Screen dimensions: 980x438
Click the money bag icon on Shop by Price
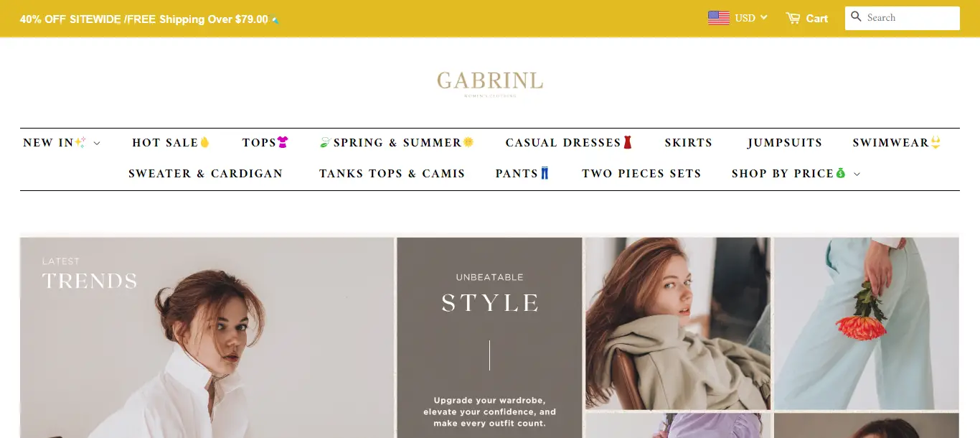(x=841, y=173)
